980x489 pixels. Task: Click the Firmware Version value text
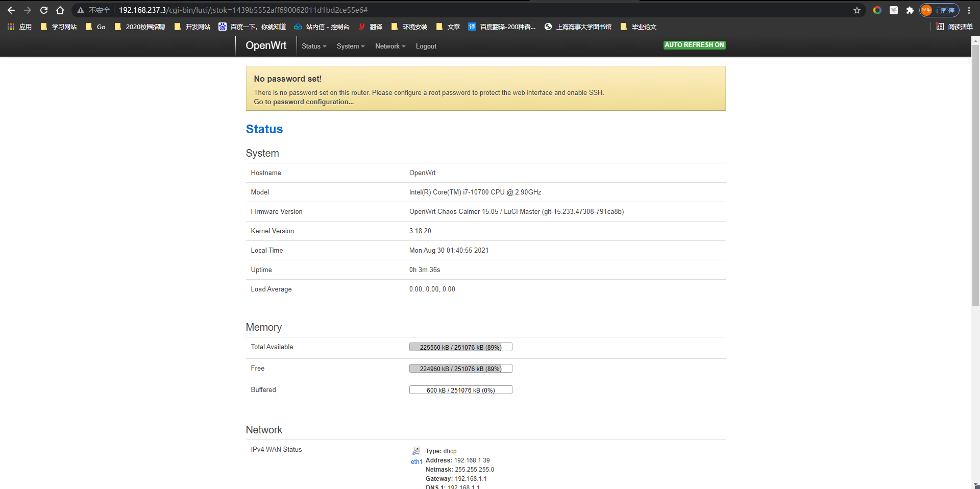(x=517, y=211)
